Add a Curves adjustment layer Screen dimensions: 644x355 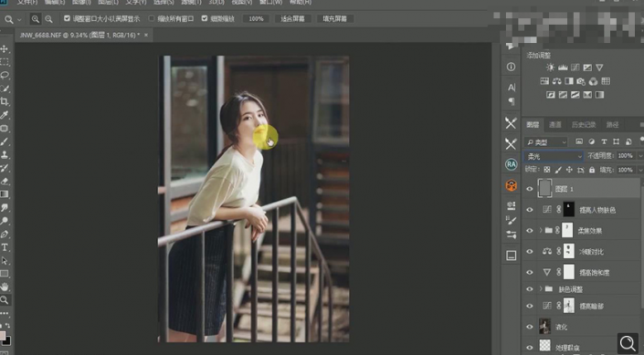click(575, 68)
